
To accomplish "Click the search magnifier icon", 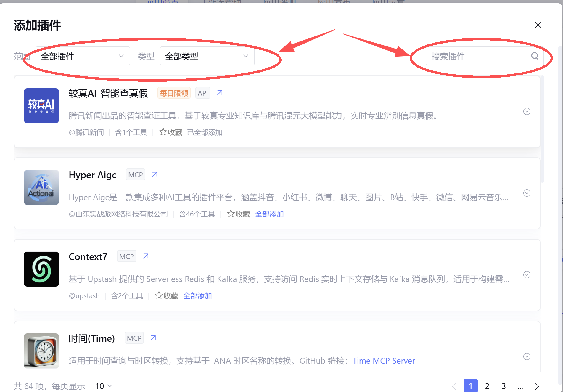I will tap(535, 56).
